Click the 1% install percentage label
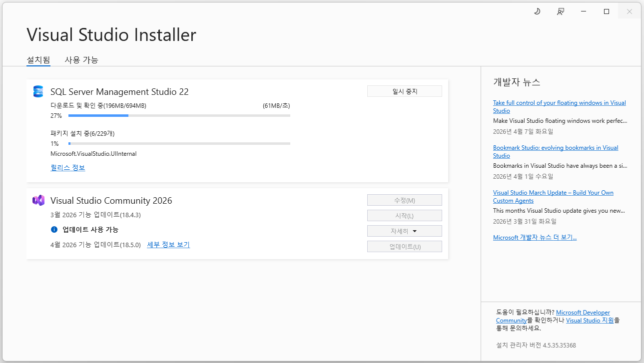The height and width of the screenshot is (363, 644). point(54,144)
